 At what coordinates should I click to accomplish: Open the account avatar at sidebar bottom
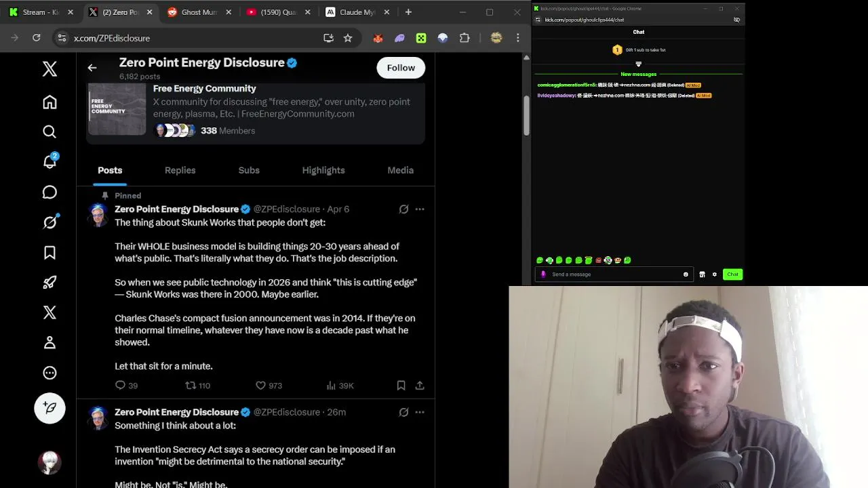[x=50, y=462]
